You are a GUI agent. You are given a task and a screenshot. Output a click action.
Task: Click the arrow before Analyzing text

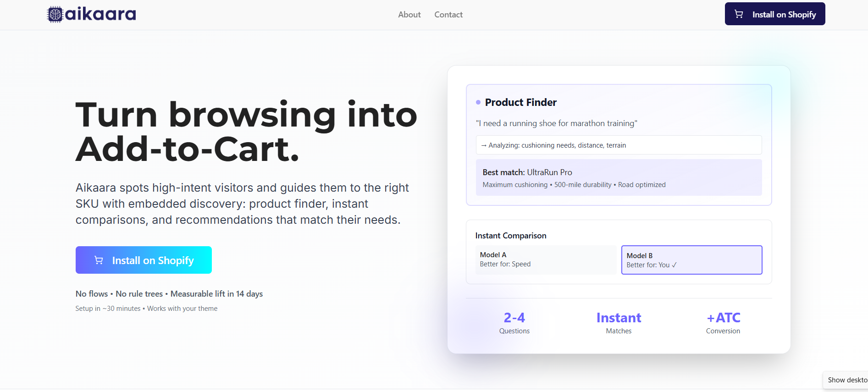pos(483,145)
